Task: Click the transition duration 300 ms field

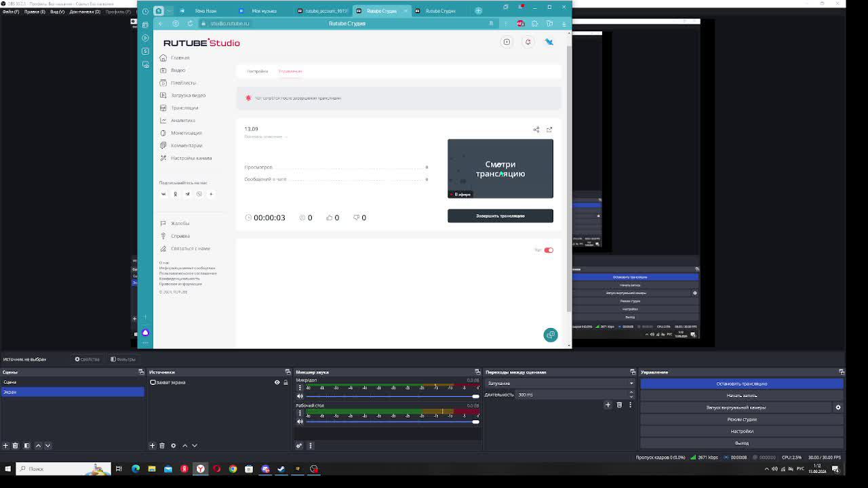Action: pyautogui.click(x=572, y=394)
